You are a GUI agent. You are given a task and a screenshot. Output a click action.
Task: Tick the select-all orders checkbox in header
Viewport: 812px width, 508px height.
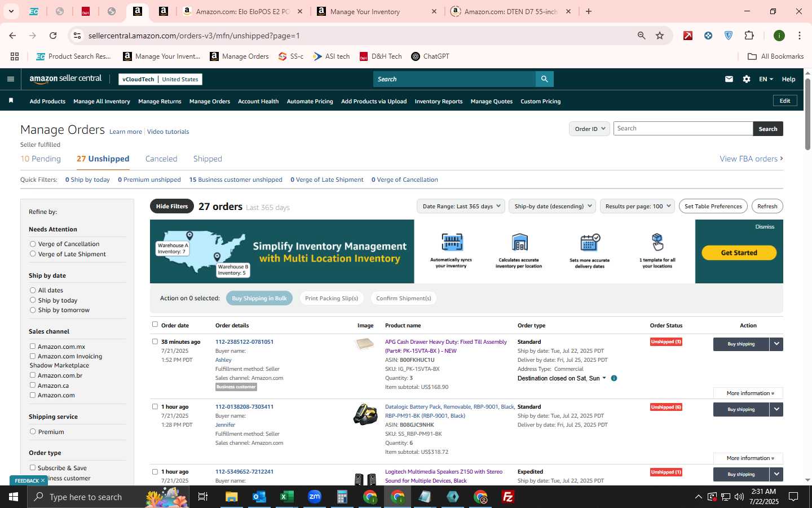coord(155,325)
